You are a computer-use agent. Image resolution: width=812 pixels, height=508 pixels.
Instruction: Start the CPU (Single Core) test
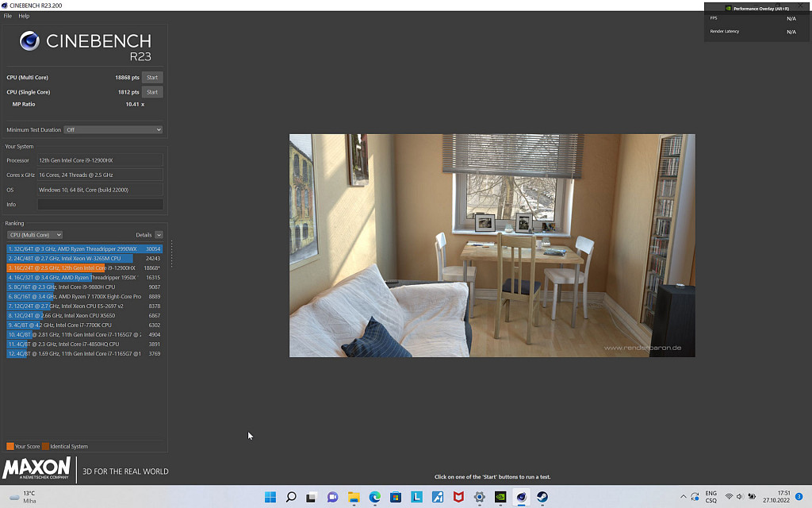pos(152,92)
